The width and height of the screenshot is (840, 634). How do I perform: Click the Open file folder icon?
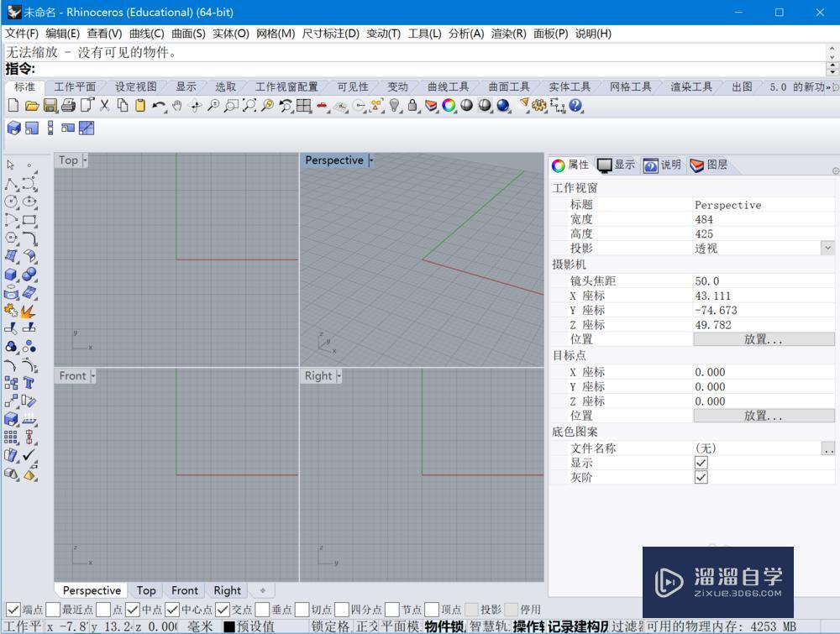point(32,106)
